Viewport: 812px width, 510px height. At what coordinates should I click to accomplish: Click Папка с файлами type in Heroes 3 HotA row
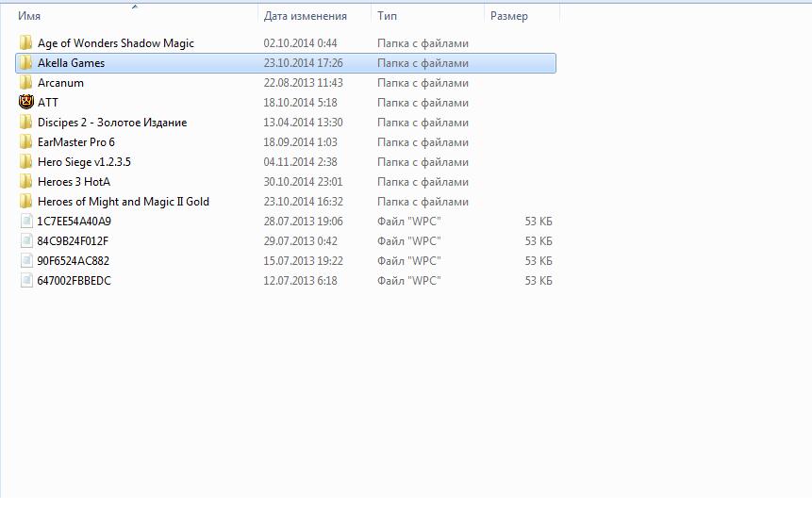[x=423, y=182]
